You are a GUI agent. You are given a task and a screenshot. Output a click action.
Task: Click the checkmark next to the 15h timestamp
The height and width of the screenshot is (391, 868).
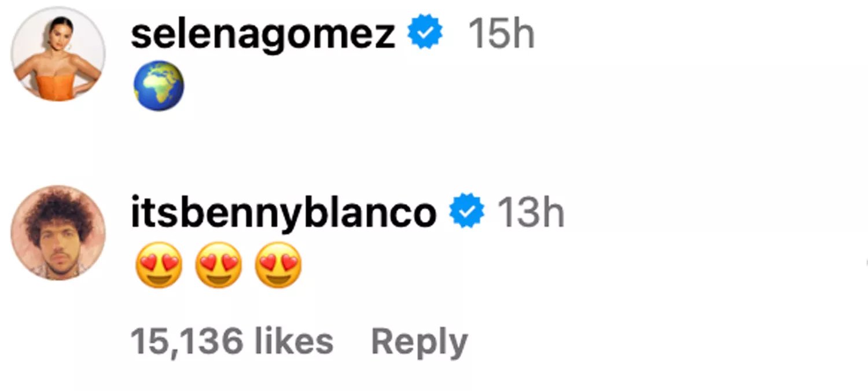tap(425, 34)
